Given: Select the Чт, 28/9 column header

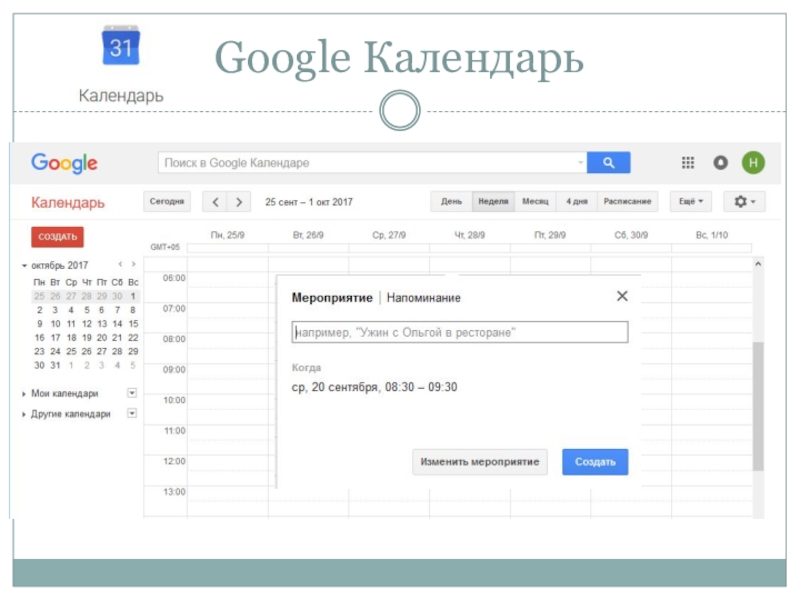Looking at the screenshot, I should click(x=470, y=235).
